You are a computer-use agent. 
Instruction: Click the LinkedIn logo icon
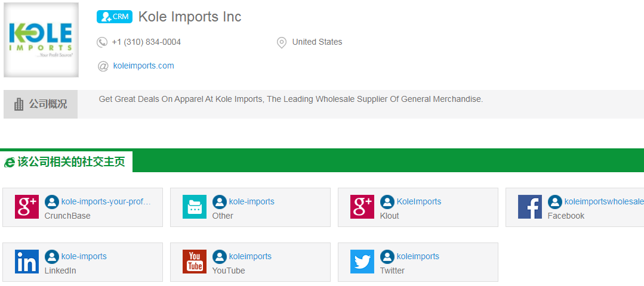(27, 262)
